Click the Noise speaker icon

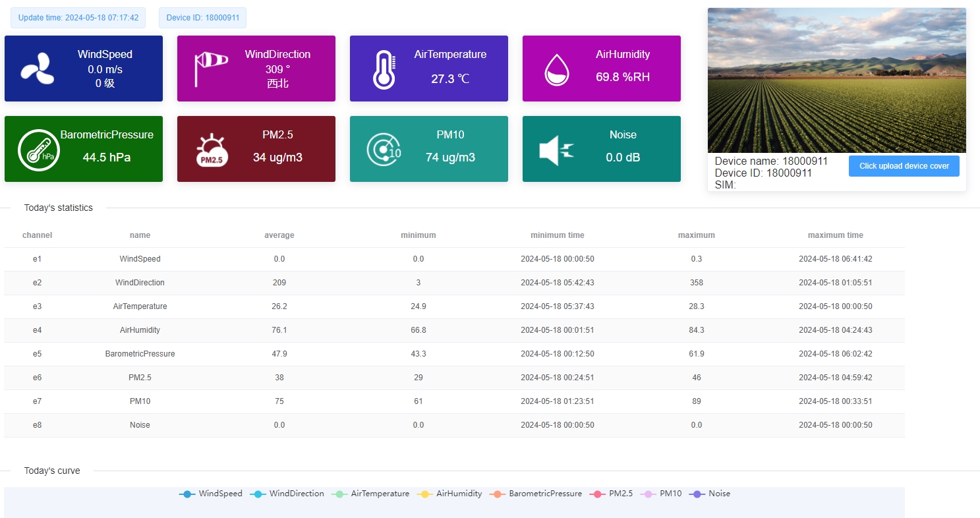point(556,150)
